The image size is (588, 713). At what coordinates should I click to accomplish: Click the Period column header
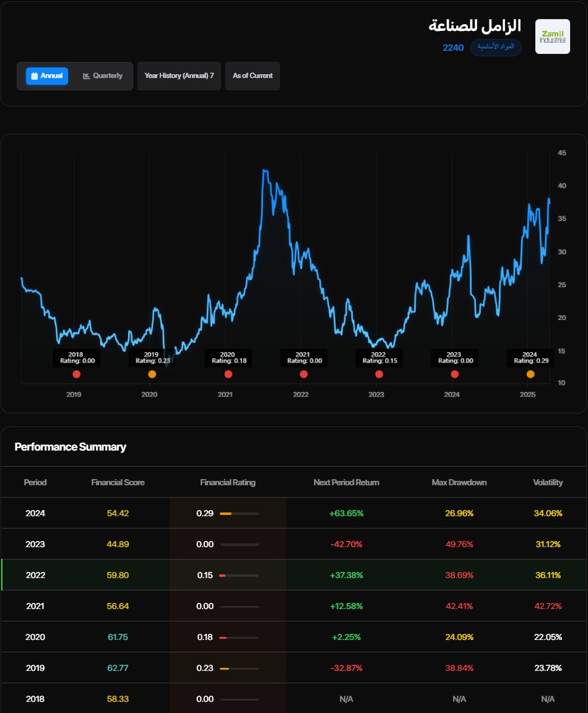coord(35,483)
